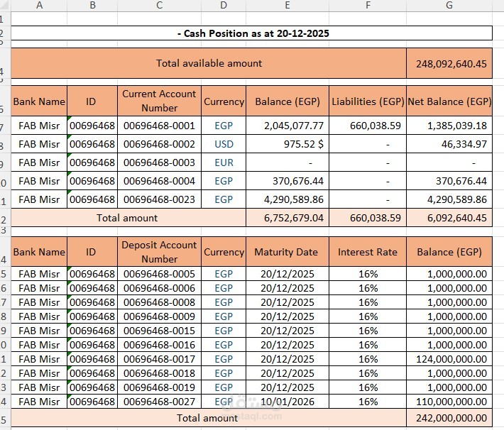This screenshot has width=504, height=430.
Task: Click the USD currency cell
Action: [x=224, y=144]
